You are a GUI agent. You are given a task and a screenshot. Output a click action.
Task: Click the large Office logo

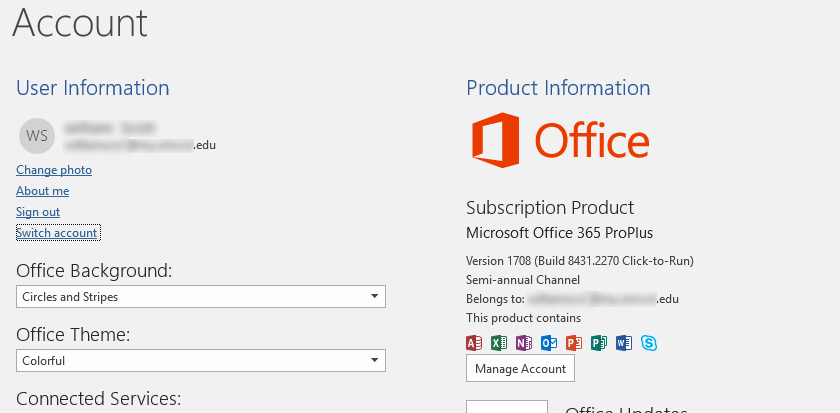pos(561,140)
